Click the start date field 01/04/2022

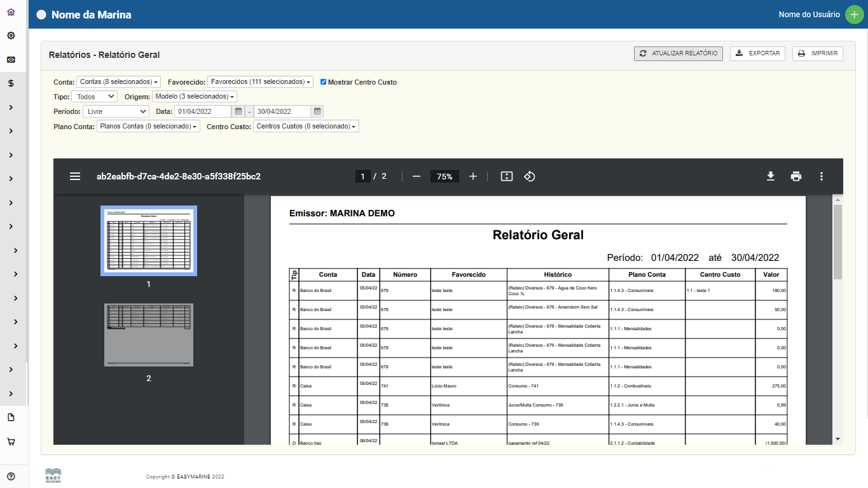tap(203, 111)
